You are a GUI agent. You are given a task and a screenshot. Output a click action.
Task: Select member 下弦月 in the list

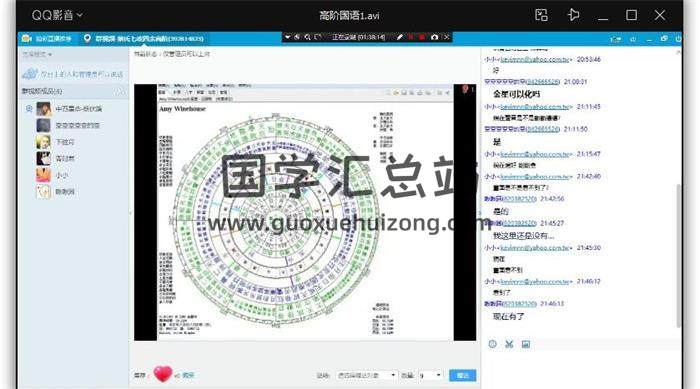(74, 142)
